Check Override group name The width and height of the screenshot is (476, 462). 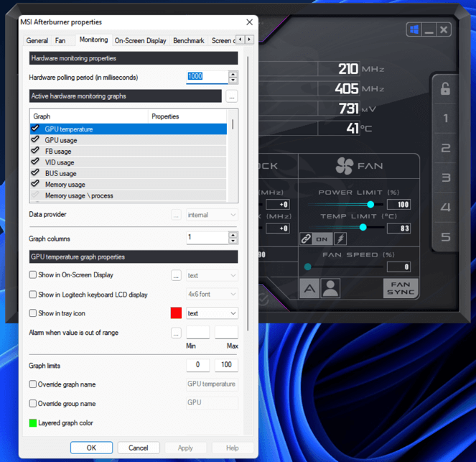coord(33,403)
